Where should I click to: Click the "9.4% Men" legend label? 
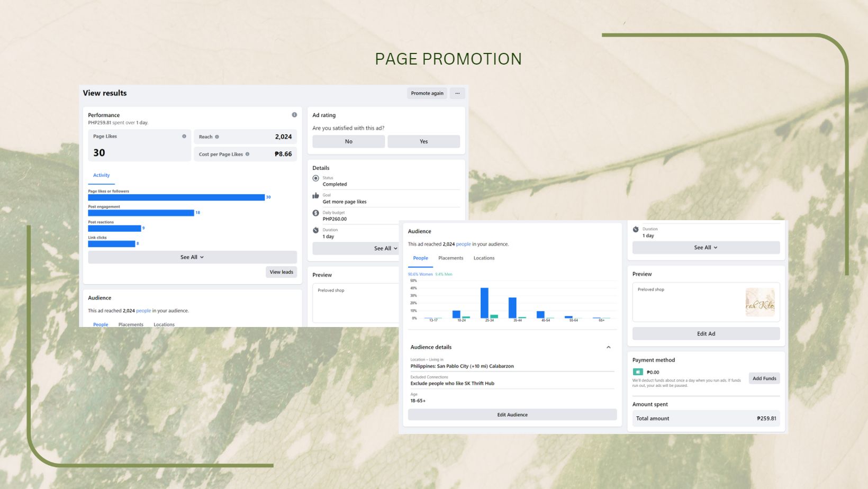[x=444, y=274]
